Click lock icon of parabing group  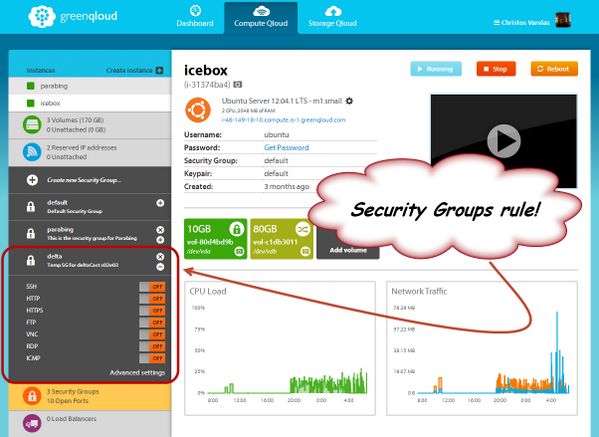31,233
